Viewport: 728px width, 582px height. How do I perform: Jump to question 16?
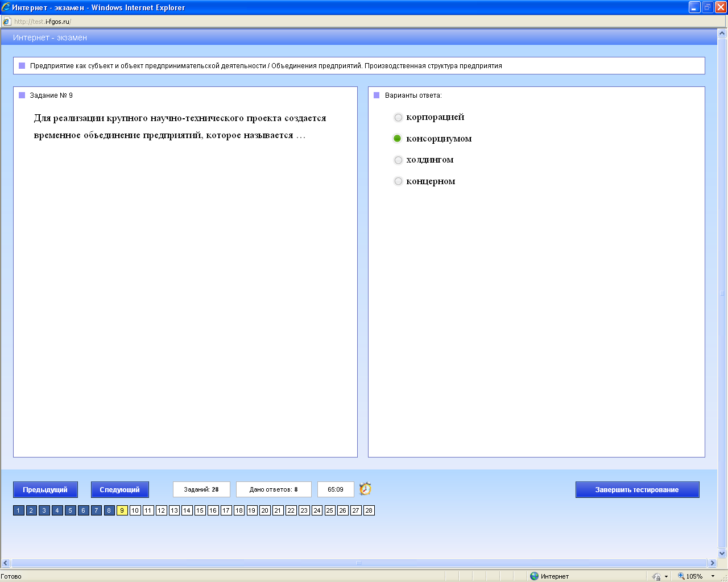(213, 510)
